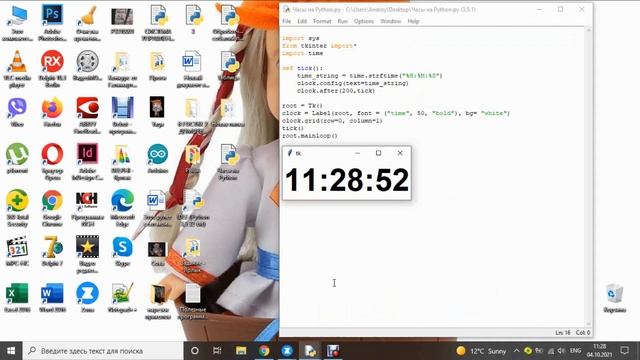Open Word 2016 desktop shortcut
This screenshot has width=640, height=360.
click(x=52, y=298)
